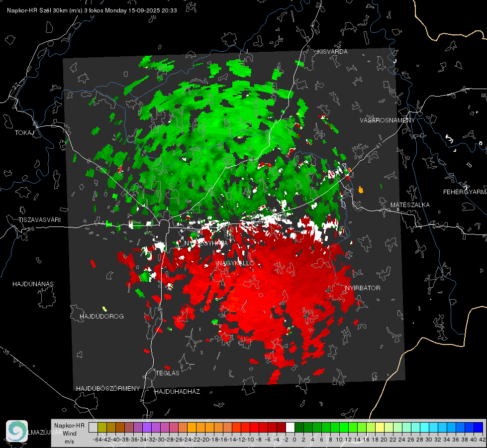The width and height of the screenshot is (487, 448).
Task: Click the white swatch at the legend's center
Action: point(290,427)
